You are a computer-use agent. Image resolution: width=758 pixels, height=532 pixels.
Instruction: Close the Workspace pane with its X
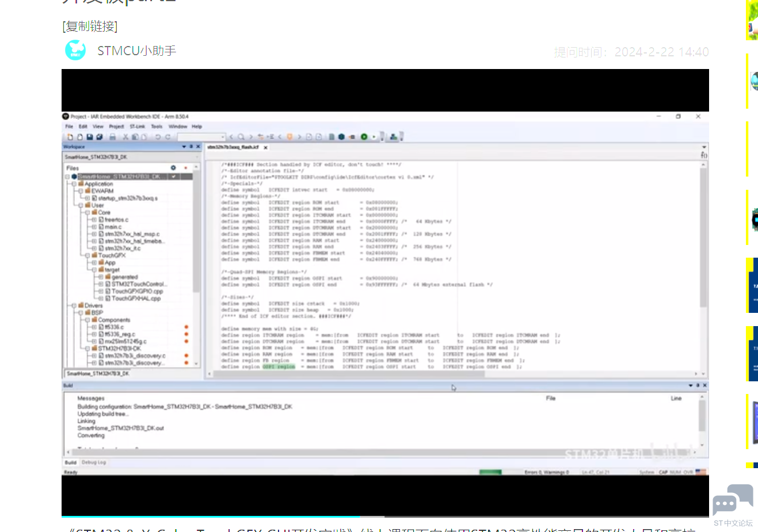[199, 147]
